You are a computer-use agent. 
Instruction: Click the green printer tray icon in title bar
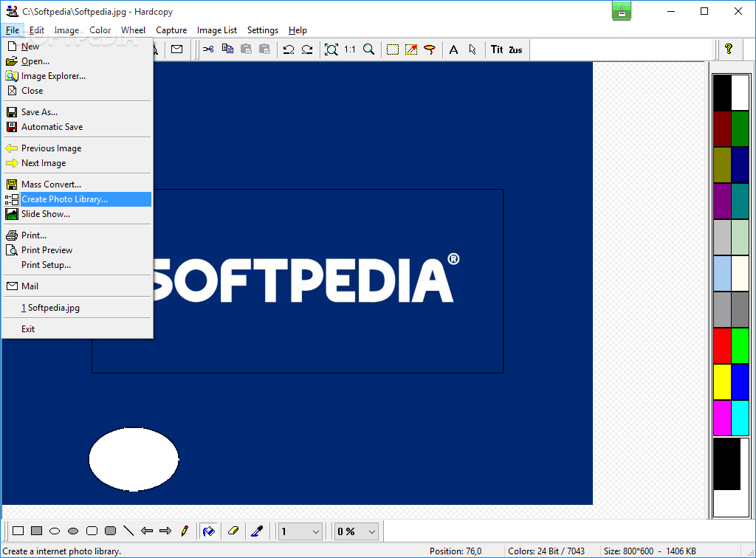(622, 11)
